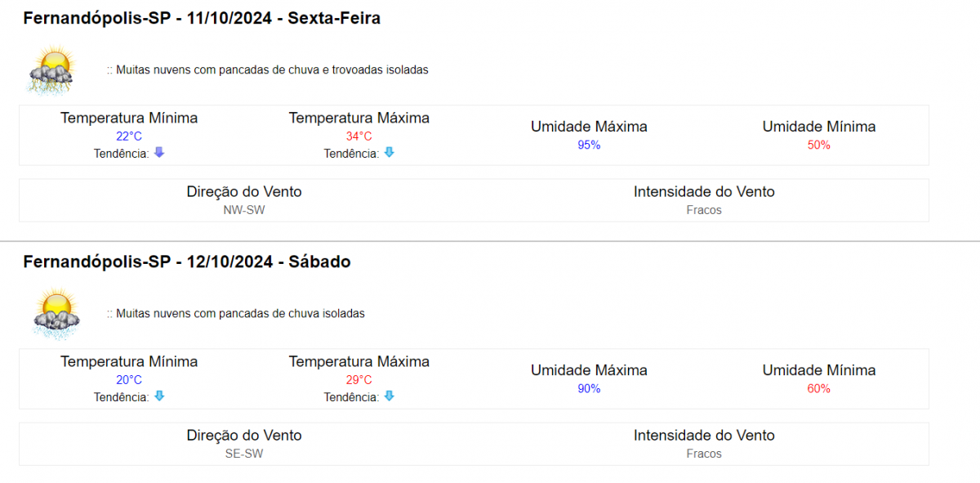The image size is (980, 483).
Task: Select the Fernandópolis-SP 11/10/2024 Sexta-Feira heading
Action: [x=202, y=18]
